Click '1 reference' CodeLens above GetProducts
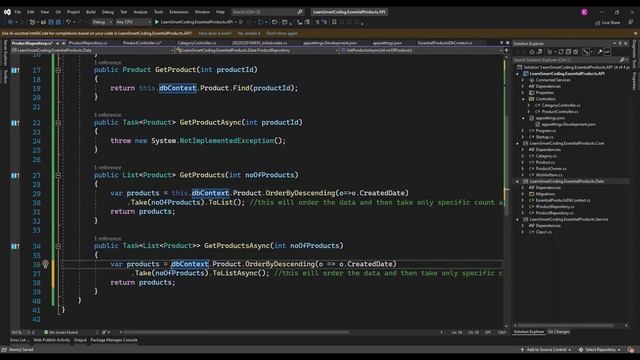The height and width of the screenshot is (360, 640). (x=108, y=168)
